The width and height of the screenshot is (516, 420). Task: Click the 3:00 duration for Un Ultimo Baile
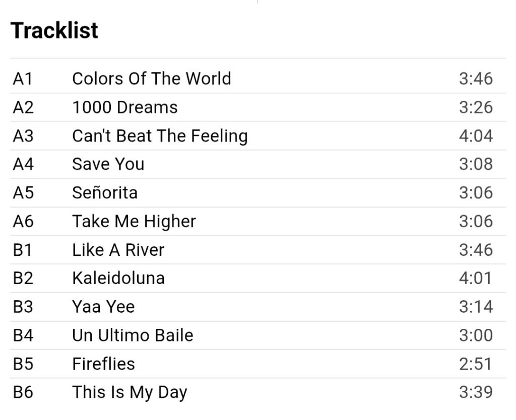point(476,335)
